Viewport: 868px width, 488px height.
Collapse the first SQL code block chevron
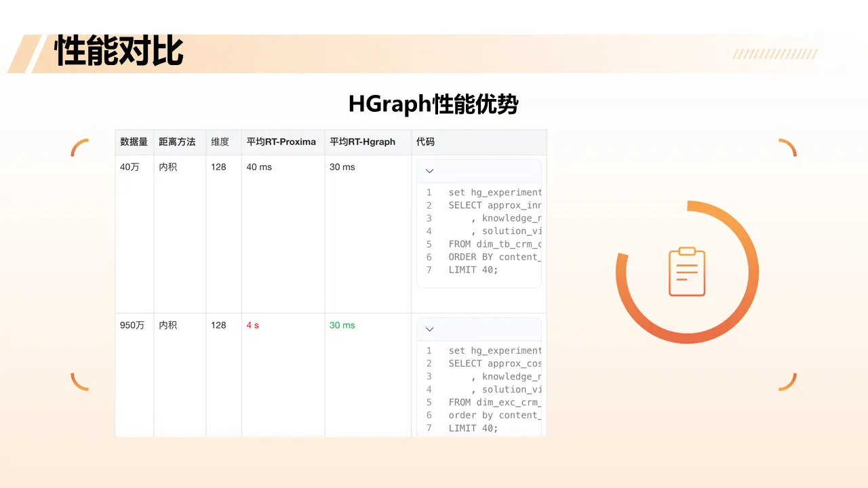(x=429, y=171)
